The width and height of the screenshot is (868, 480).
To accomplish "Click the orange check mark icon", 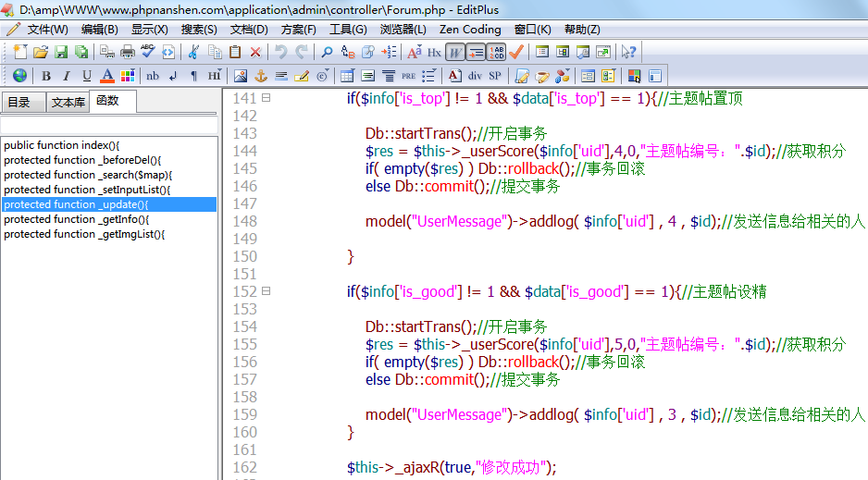I will tap(516, 52).
